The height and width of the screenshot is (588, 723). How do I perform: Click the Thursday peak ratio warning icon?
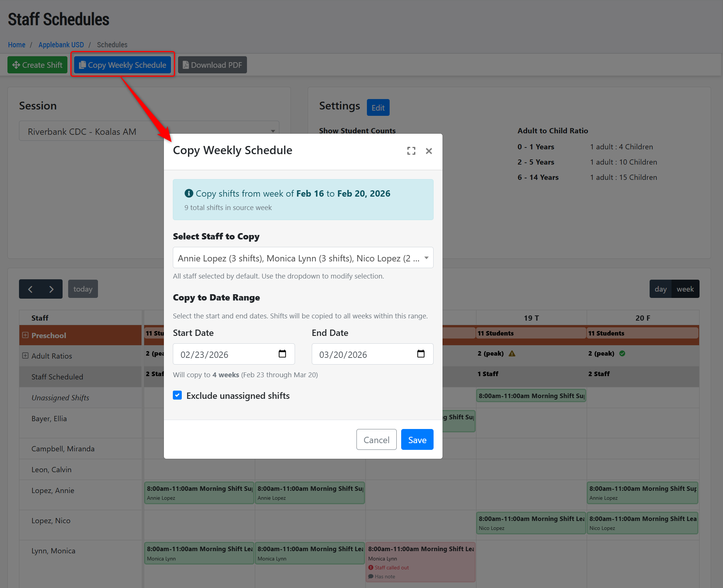point(512,353)
